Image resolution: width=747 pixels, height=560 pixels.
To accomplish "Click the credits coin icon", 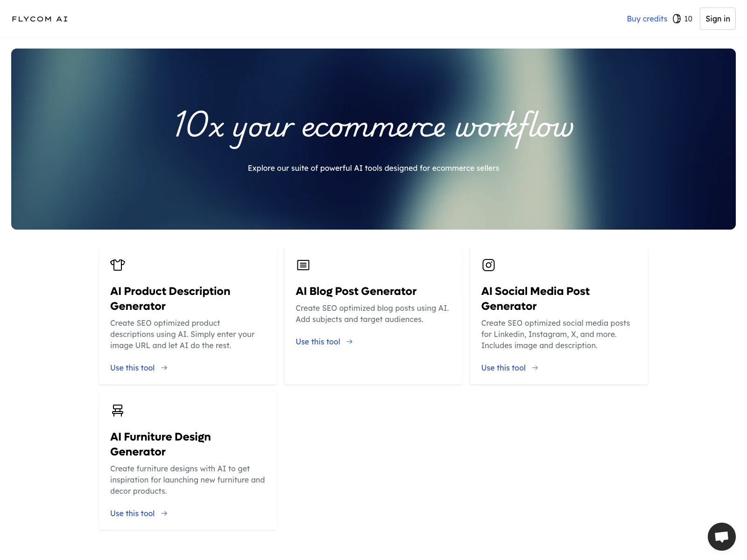I will click(x=677, y=19).
